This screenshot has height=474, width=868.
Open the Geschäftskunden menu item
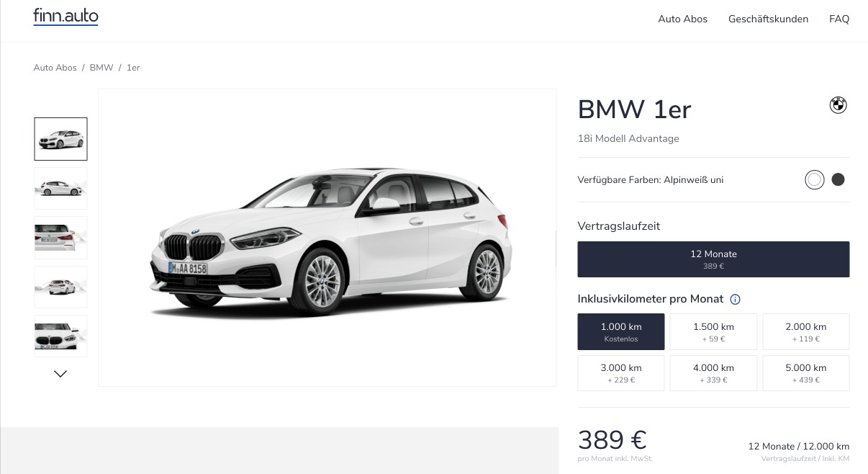768,19
